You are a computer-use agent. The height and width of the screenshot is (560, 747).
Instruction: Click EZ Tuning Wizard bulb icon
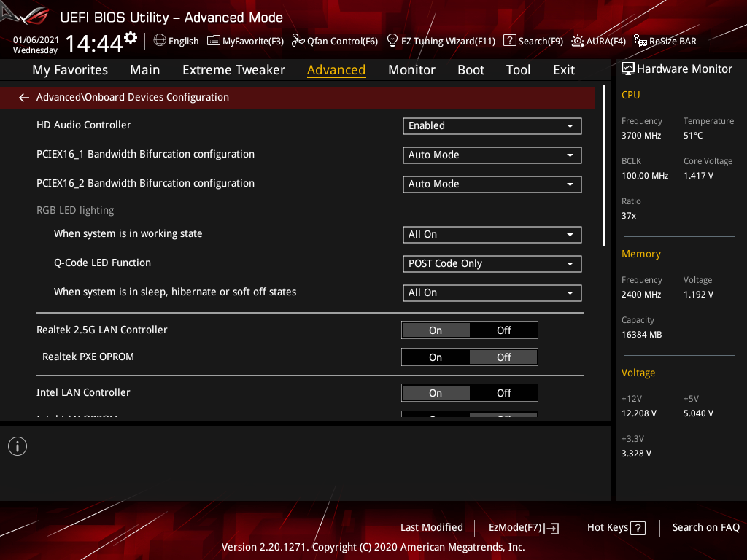point(392,41)
